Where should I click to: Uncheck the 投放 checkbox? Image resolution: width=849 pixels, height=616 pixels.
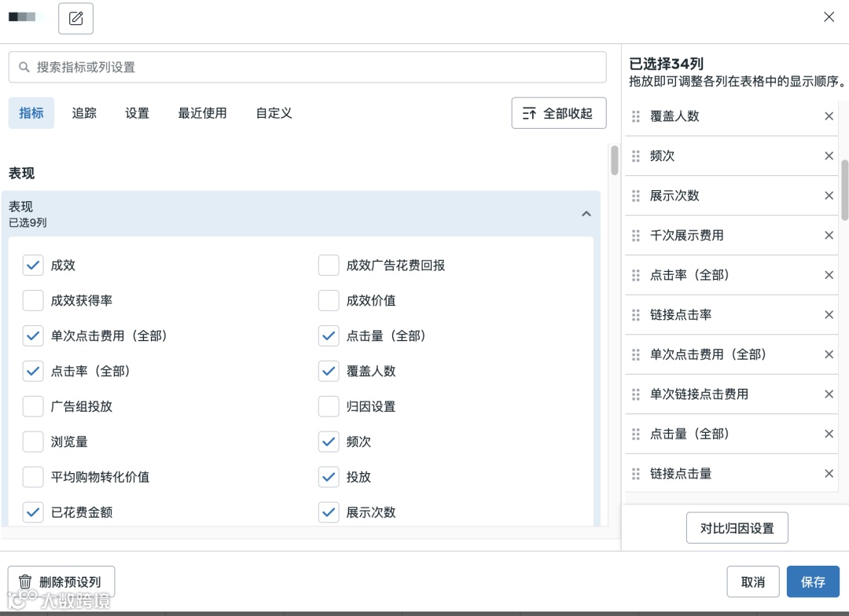click(x=329, y=477)
